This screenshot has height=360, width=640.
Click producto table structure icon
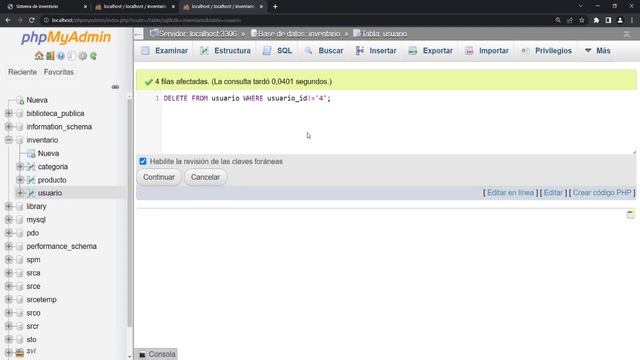click(x=31, y=180)
